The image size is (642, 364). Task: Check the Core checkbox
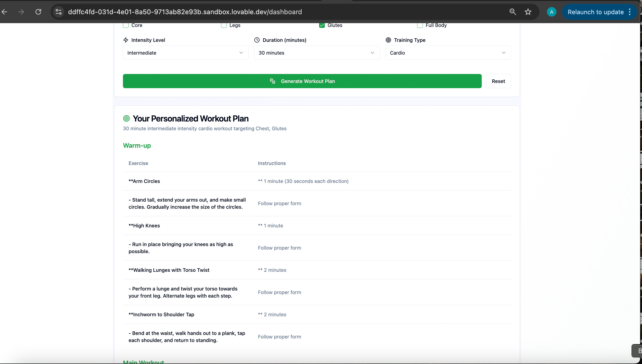click(x=126, y=25)
